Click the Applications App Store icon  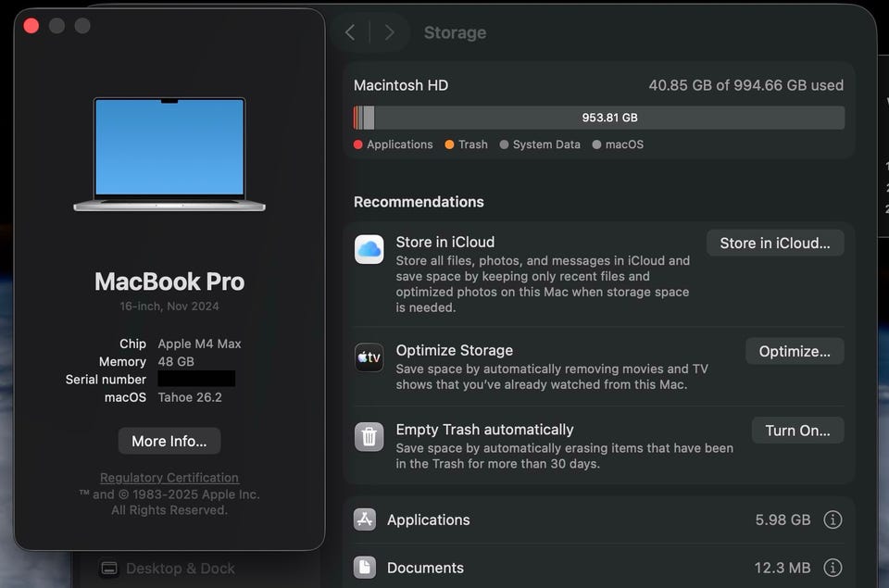pyautogui.click(x=365, y=519)
